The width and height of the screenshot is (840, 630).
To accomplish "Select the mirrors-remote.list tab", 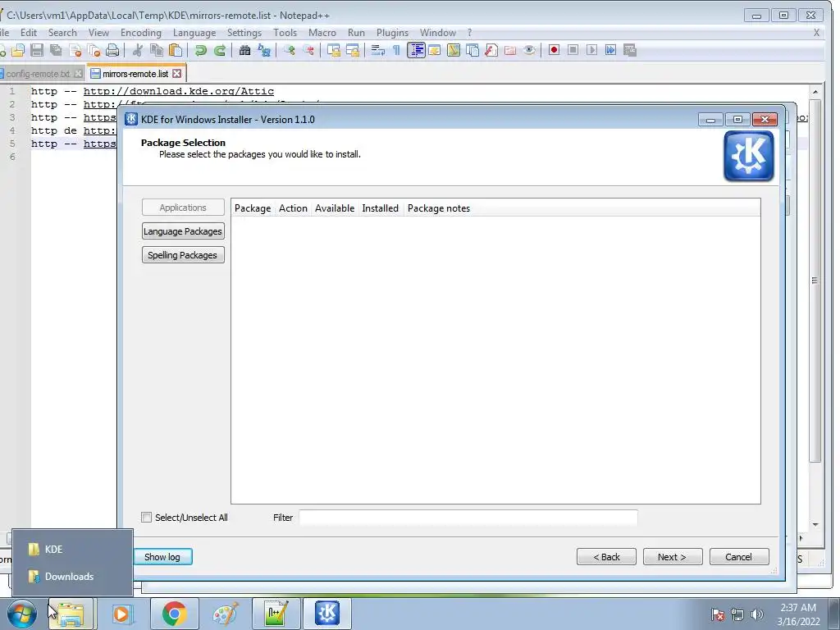I will tap(135, 73).
